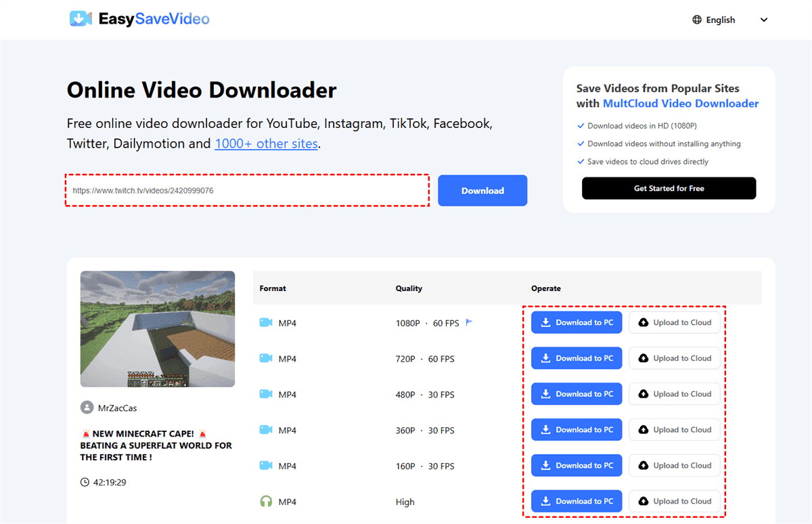The height and width of the screenshot is (524, 812).
Task: Expand the English language dropdown arrow
Action: coord(764,20)
